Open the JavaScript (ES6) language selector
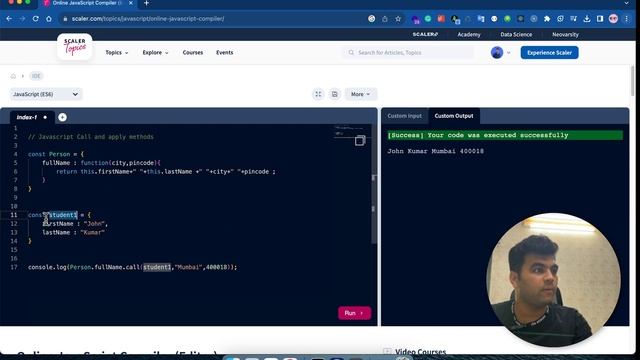 tap(46, 94)
